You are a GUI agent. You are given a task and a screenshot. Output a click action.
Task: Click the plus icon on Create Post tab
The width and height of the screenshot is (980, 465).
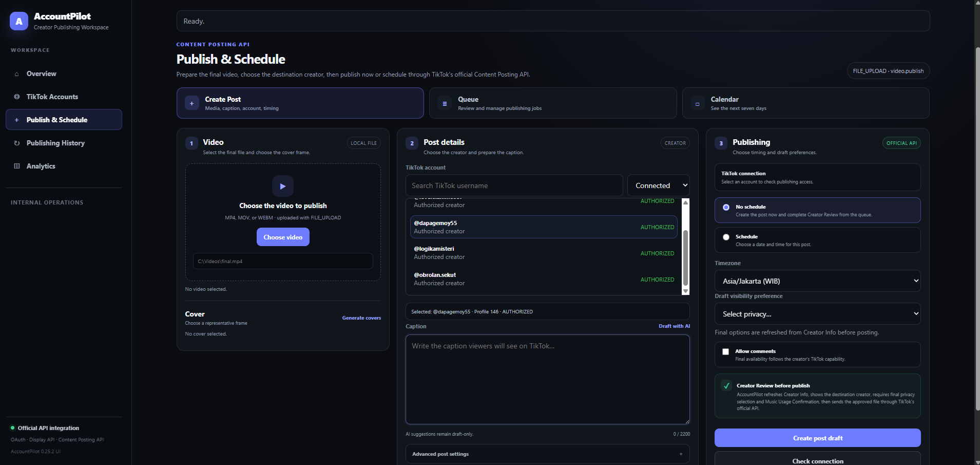point(191,103)
